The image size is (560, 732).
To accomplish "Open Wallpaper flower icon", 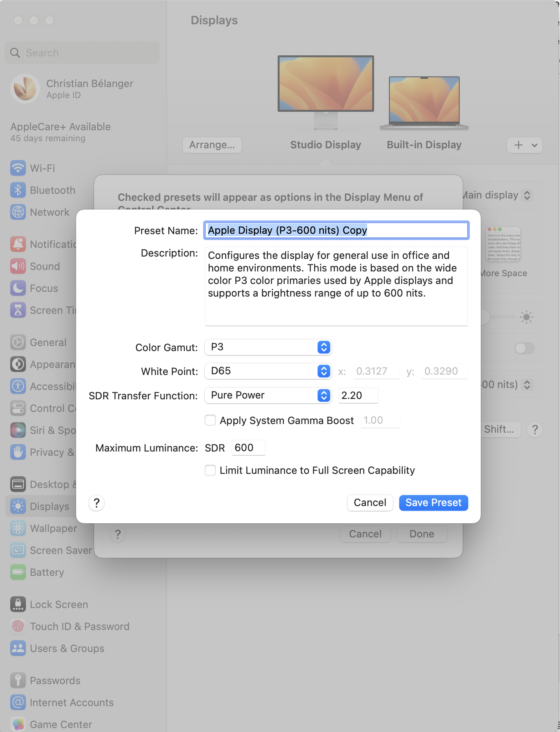I will [18, 528].
